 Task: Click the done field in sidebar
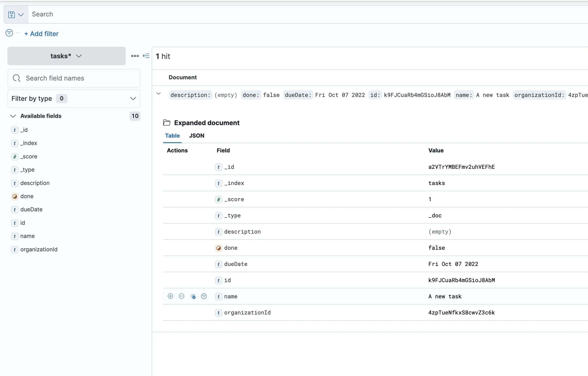[x=27, y=196]
